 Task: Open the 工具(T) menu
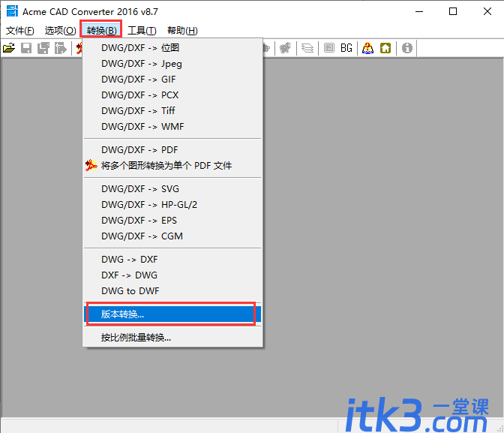[142, 31]
